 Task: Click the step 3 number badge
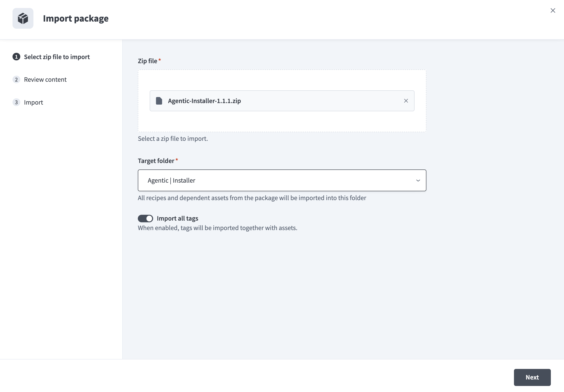(x=16, y=102)
